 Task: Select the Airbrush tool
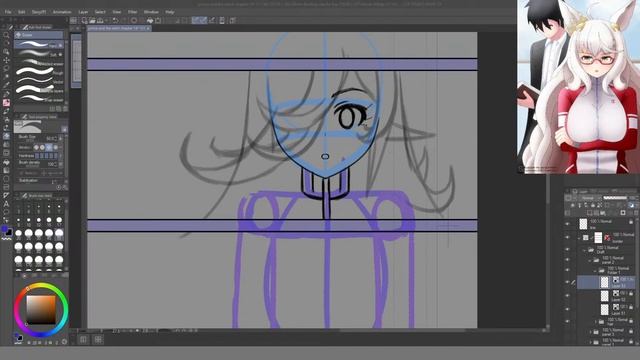click(x=6, y=120)
